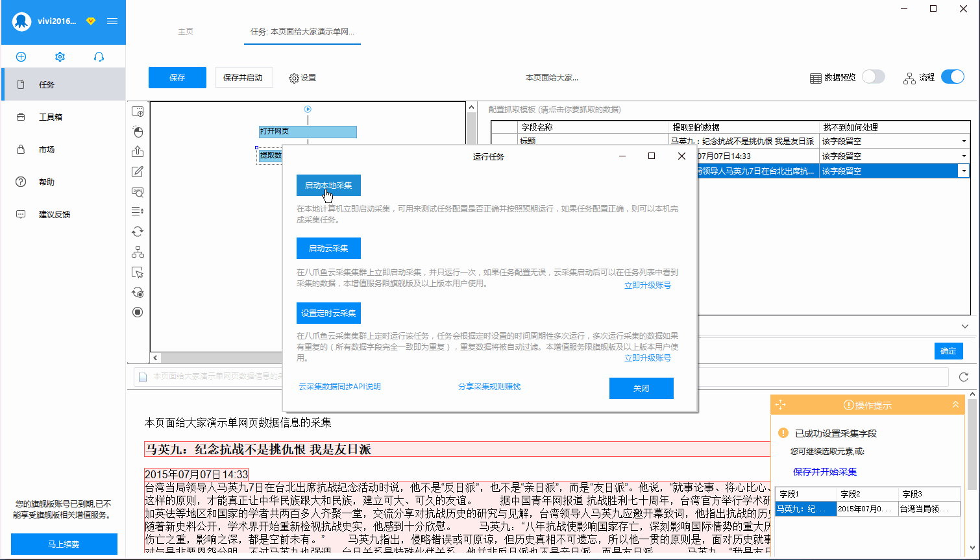Select the 字段1 header in tips panel
This screenshot has width=980, height=560.
[805, 494]
